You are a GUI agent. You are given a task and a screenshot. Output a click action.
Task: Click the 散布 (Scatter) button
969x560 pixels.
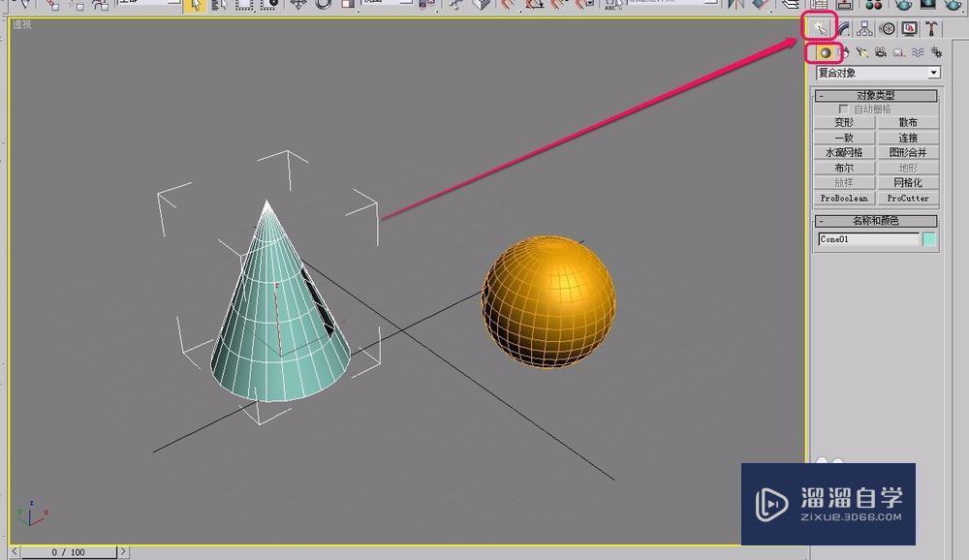point(907,122)
